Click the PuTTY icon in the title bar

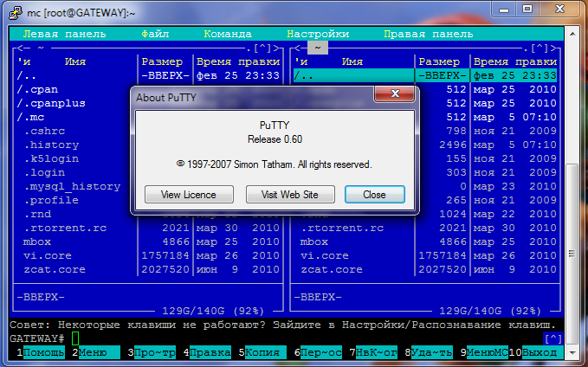click(x=16, y=12)
